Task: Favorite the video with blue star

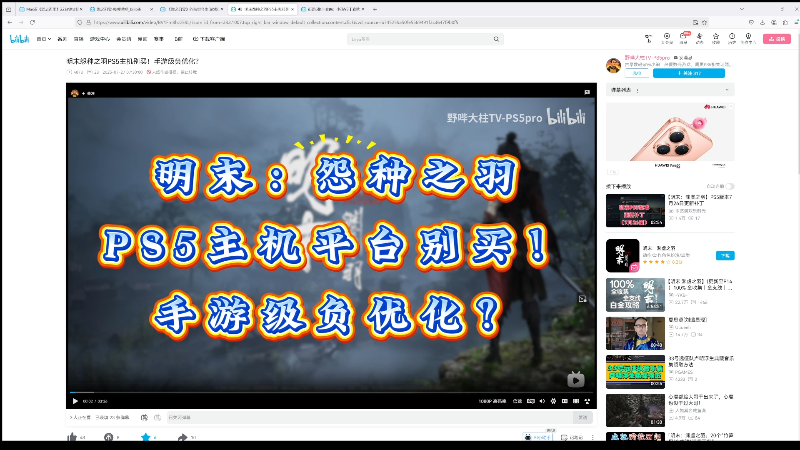Action: pos(146,437)
